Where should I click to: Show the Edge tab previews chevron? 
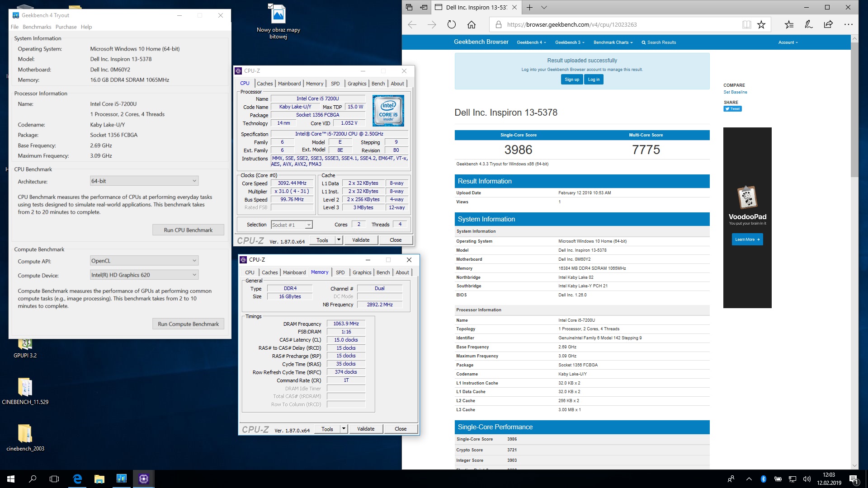point(544,7)
